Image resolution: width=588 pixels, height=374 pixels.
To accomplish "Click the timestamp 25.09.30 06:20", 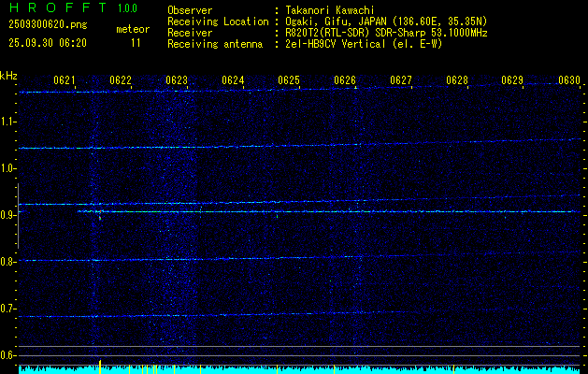I will click(x=48, y=43).
